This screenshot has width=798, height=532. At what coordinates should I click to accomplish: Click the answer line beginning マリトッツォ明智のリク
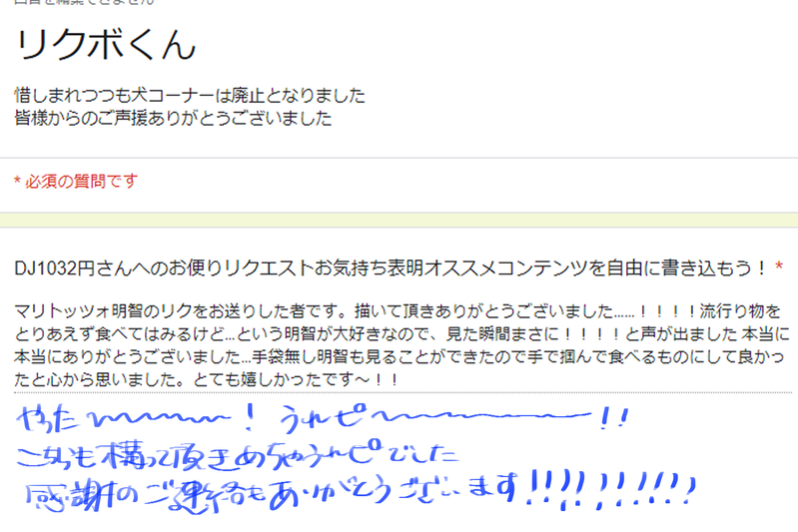(397, 310)
